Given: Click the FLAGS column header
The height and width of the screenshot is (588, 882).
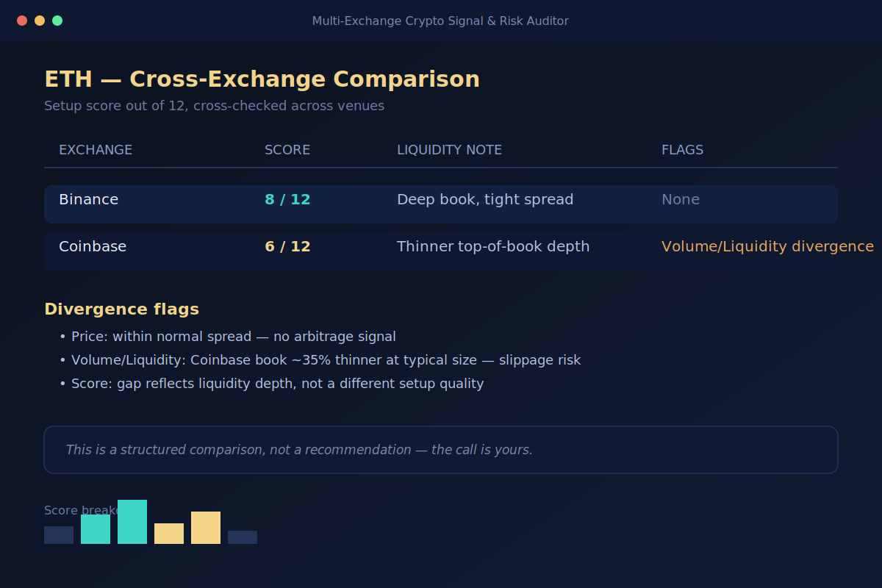Looking at the screenshot, I should tap(682, 150).
